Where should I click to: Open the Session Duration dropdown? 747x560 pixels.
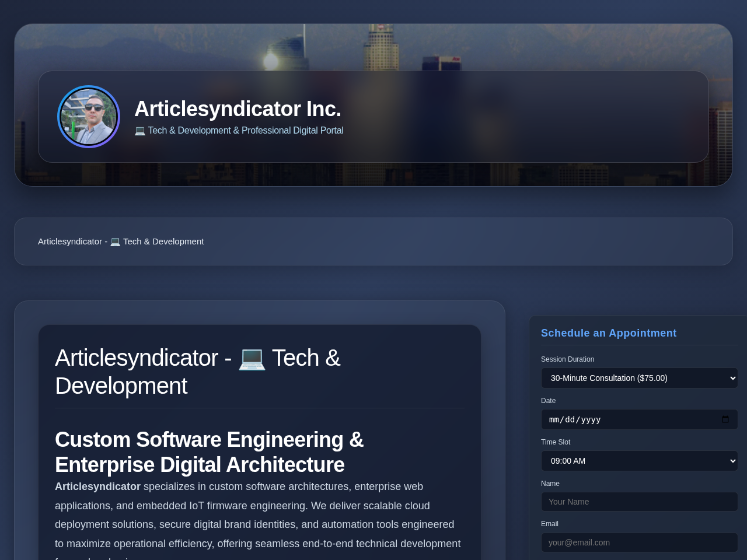640,378
